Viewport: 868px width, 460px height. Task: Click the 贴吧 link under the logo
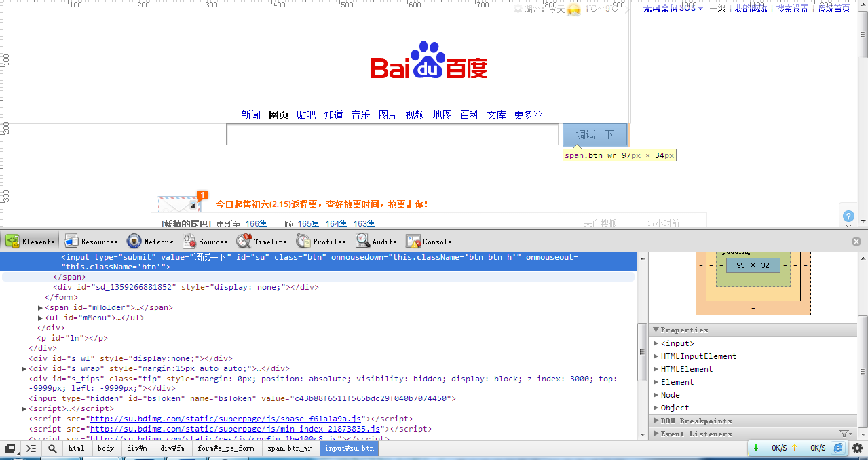pos(306,115)
